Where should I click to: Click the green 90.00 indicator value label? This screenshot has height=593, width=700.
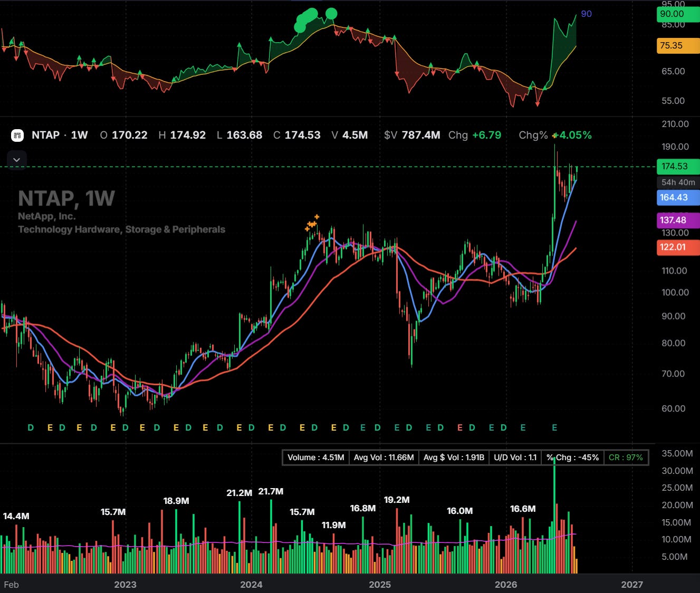point(678,14)
